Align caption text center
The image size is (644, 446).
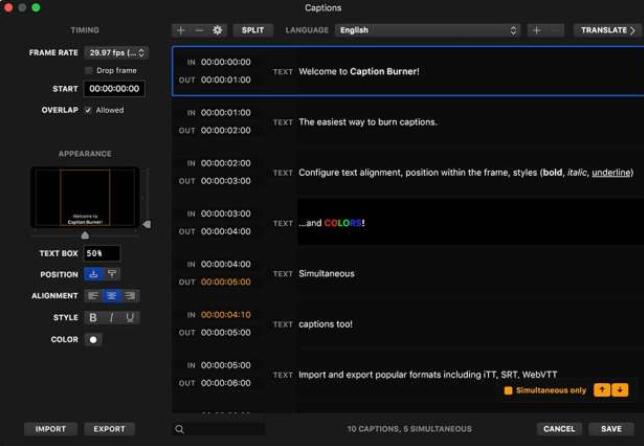[x=112, y=296]
